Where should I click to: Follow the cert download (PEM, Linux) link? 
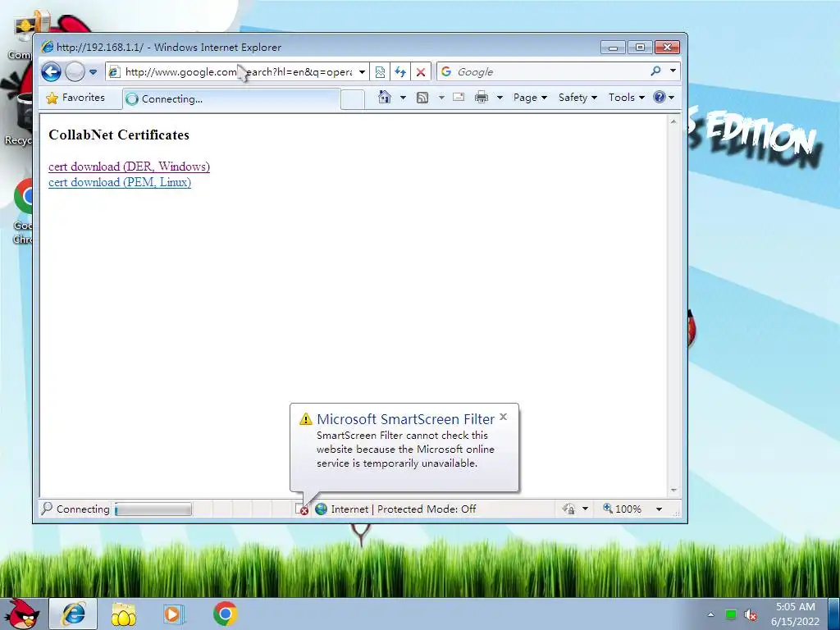click(120, 182)
